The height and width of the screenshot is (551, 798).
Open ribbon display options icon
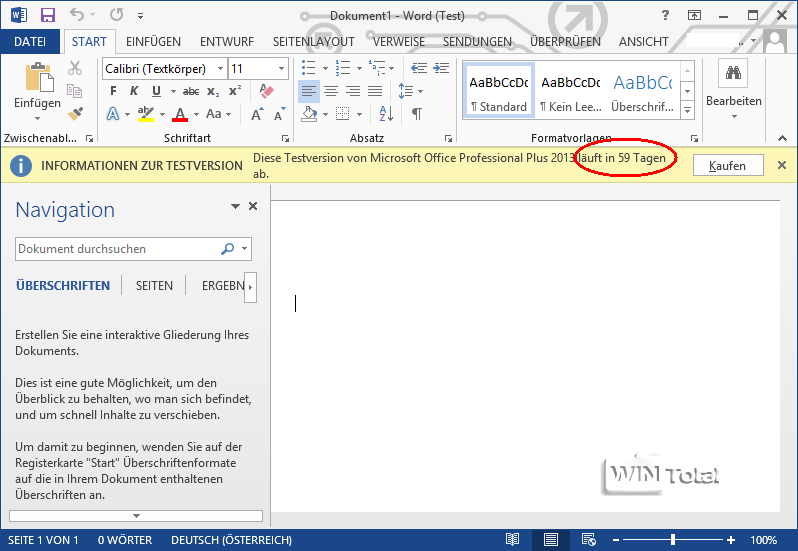694,15
